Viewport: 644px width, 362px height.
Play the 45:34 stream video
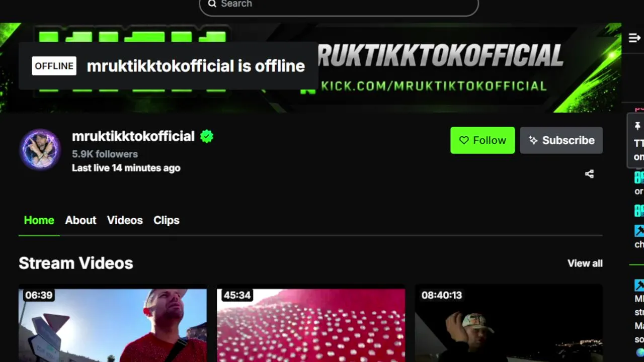click(x=311, y=324)
